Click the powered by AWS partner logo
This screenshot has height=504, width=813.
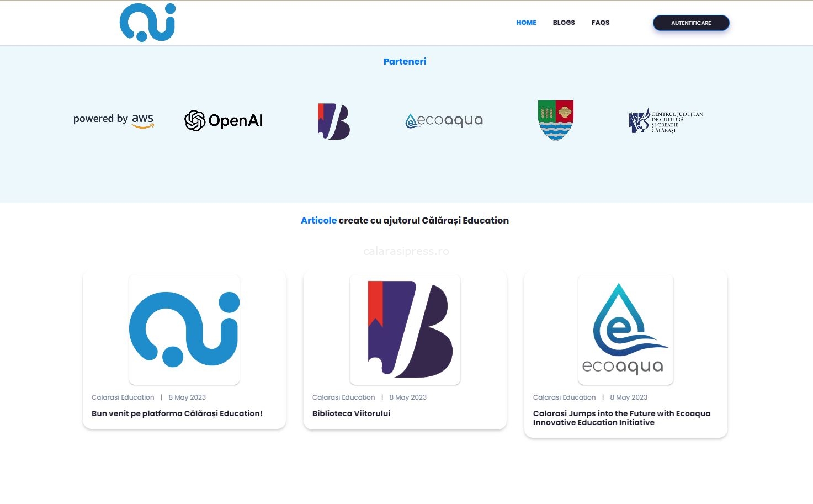click(114, 120)
